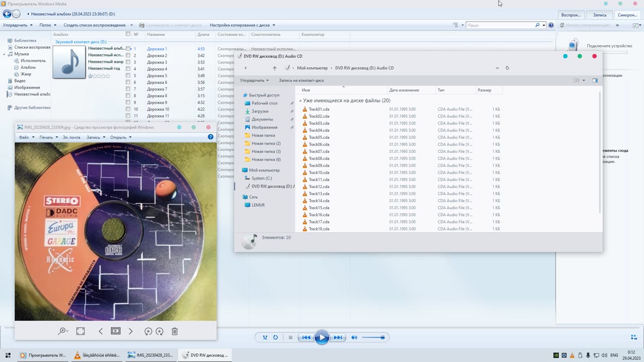Delete the photo with the trash icon
644x362 pixels.
[x=175, y=331]
